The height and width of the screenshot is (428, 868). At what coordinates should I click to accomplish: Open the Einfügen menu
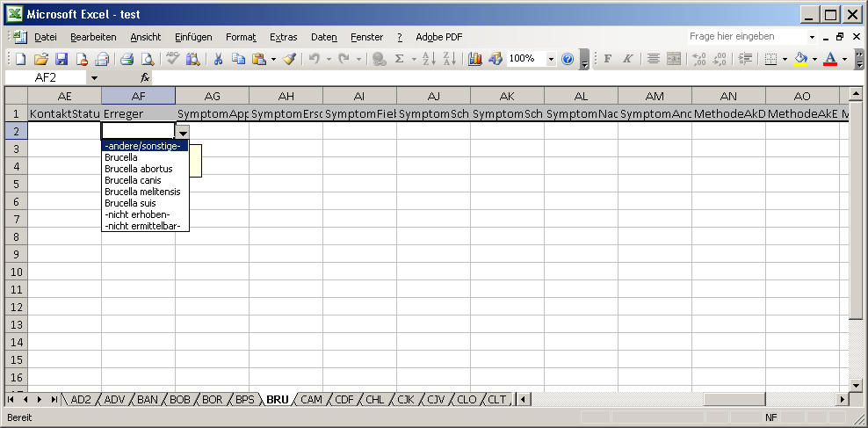(192, 37)
